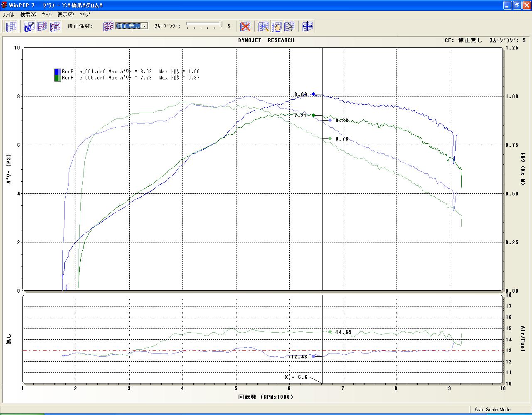Viewport: 532px width, 415px height.
Task: Click the トルク (Kg-m) right axis label
Action: (523, 169)
